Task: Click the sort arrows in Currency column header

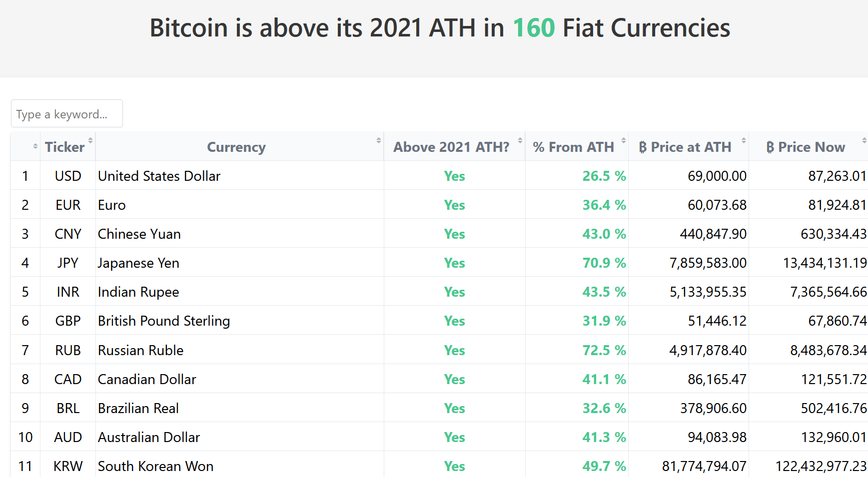Action: point(379,141)
